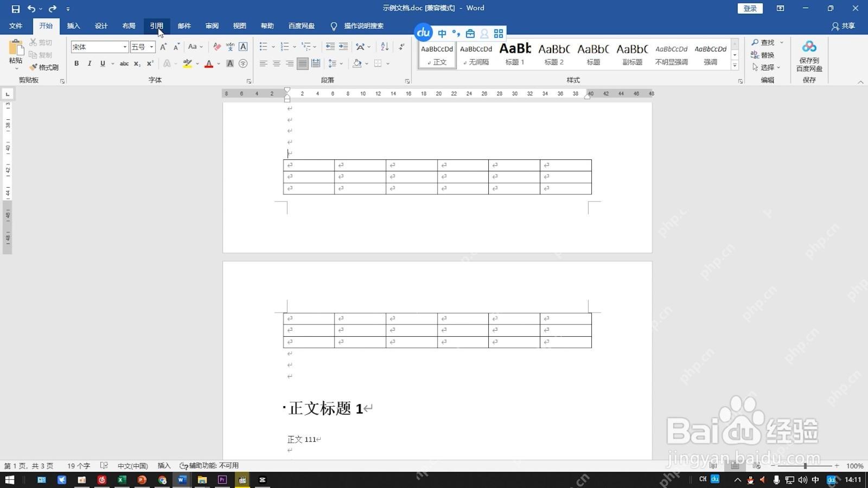Apply superscript formatting
The width and height of the screenshot is (868, 488).
pos(150,63)
